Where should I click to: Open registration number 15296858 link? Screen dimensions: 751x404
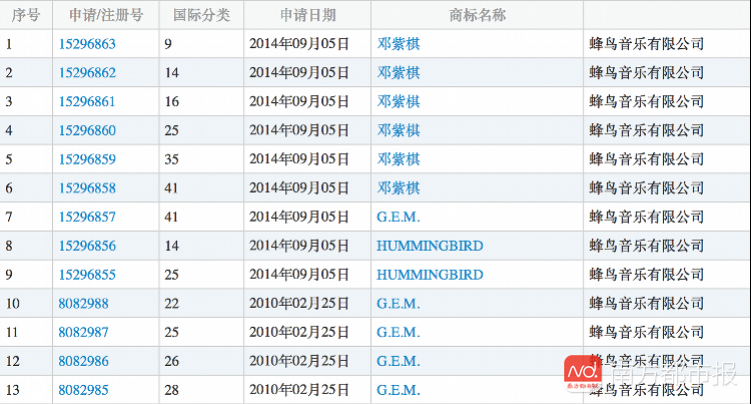87,188
